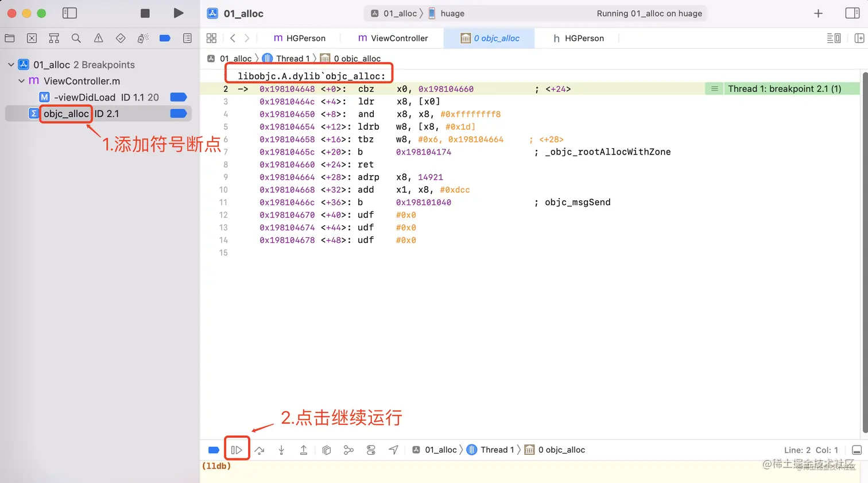
Task: Click the Thread 1 breakpoint 2.1 annotation
Action: (x=784, y=88)
